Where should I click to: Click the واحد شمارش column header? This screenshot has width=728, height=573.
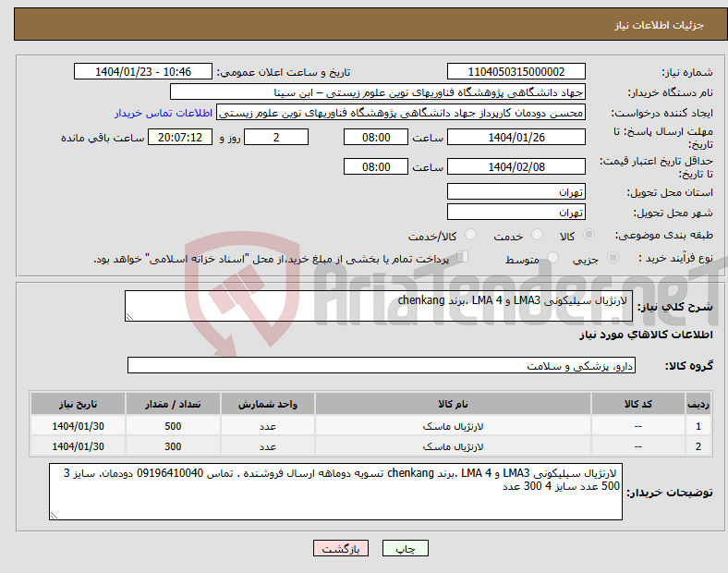click(x=267, y=404)
